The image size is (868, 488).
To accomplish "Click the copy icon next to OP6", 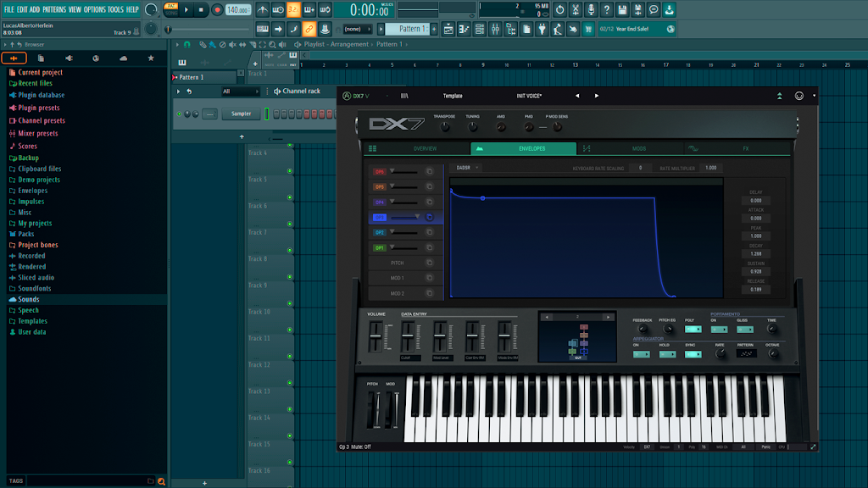I will 430,171.
